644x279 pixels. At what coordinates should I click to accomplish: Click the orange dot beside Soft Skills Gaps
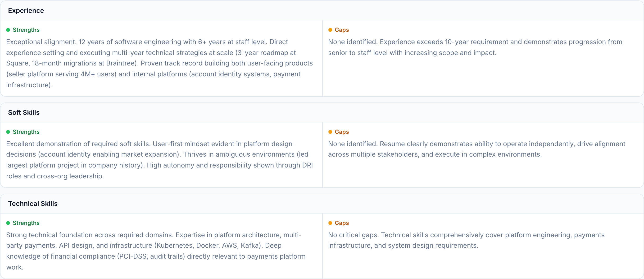330,132
